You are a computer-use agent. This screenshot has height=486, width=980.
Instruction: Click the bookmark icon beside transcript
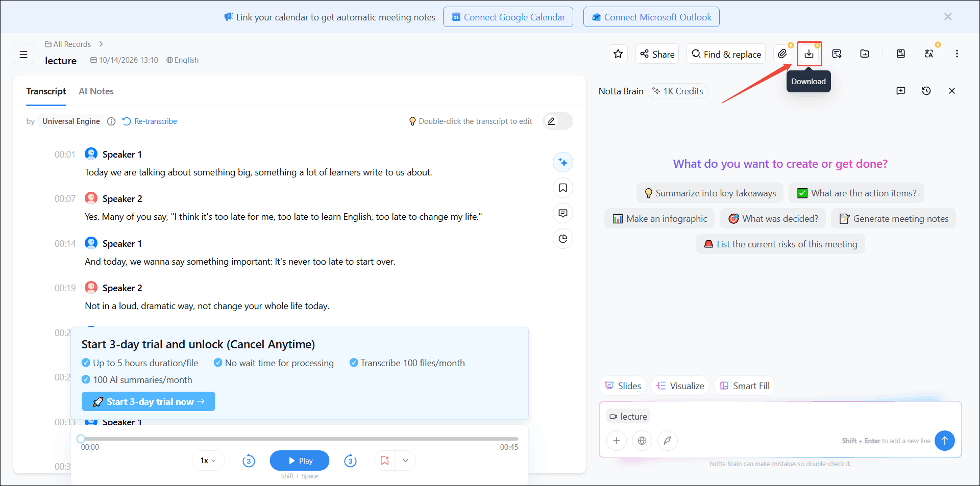click(563, 188)
